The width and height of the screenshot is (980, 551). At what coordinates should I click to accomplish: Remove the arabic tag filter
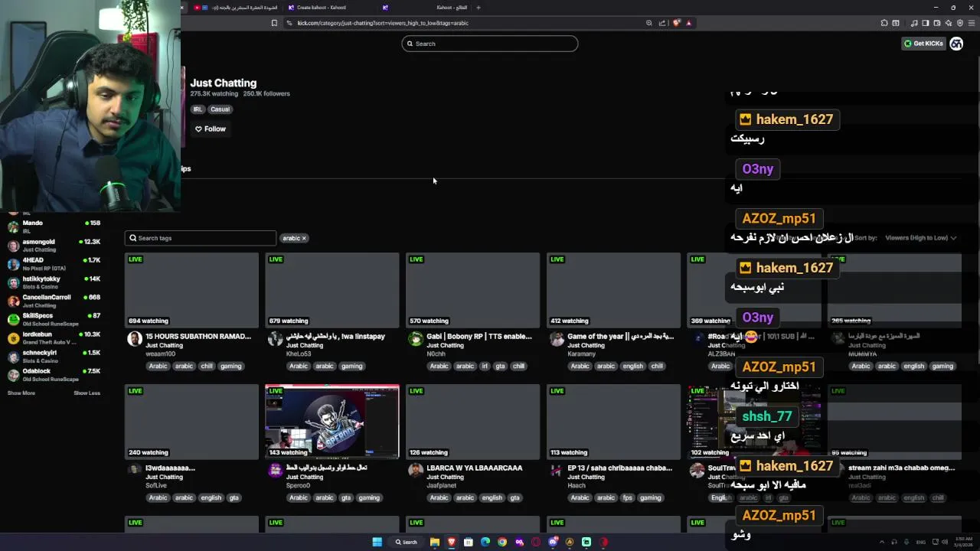point(304,238)
